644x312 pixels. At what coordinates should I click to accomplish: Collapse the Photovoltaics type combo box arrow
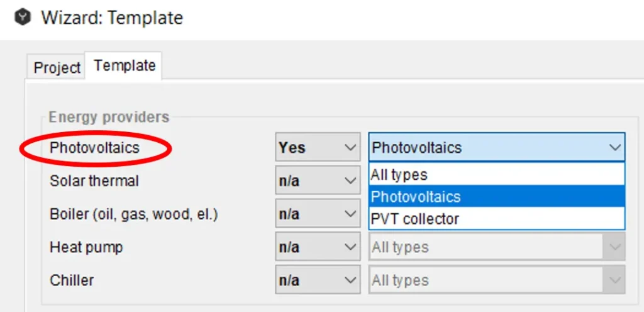(x=614, y=148)
